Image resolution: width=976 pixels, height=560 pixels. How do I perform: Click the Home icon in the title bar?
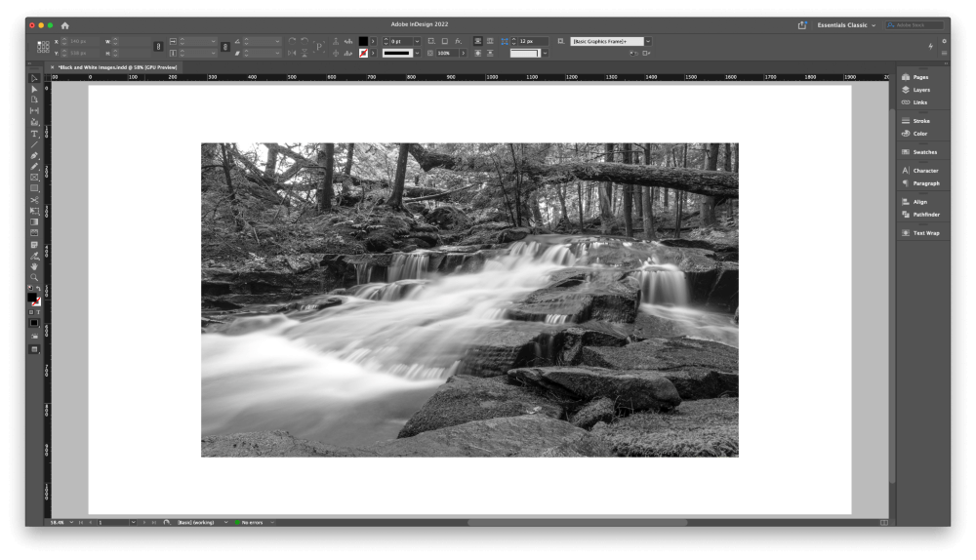pos(64,25)
